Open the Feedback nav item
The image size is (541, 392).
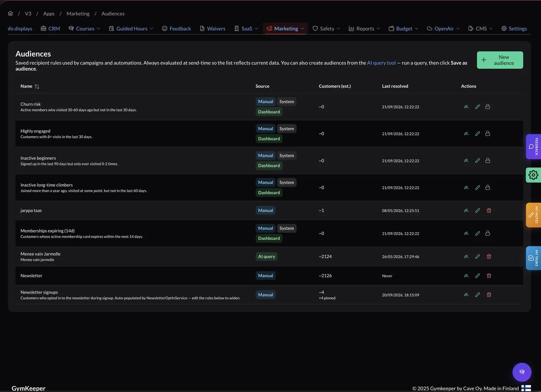coord(176,29)
